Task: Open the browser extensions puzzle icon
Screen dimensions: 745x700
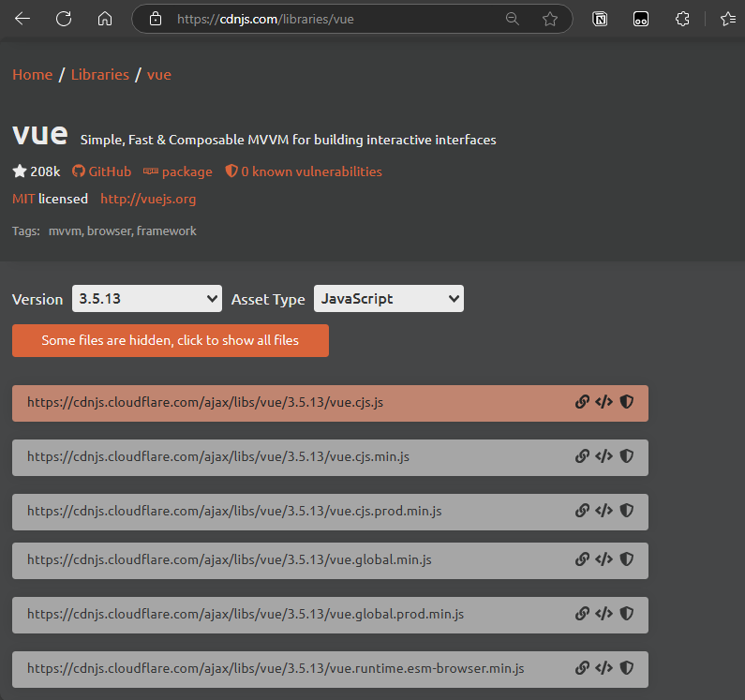Action: [x=683, y=19]
